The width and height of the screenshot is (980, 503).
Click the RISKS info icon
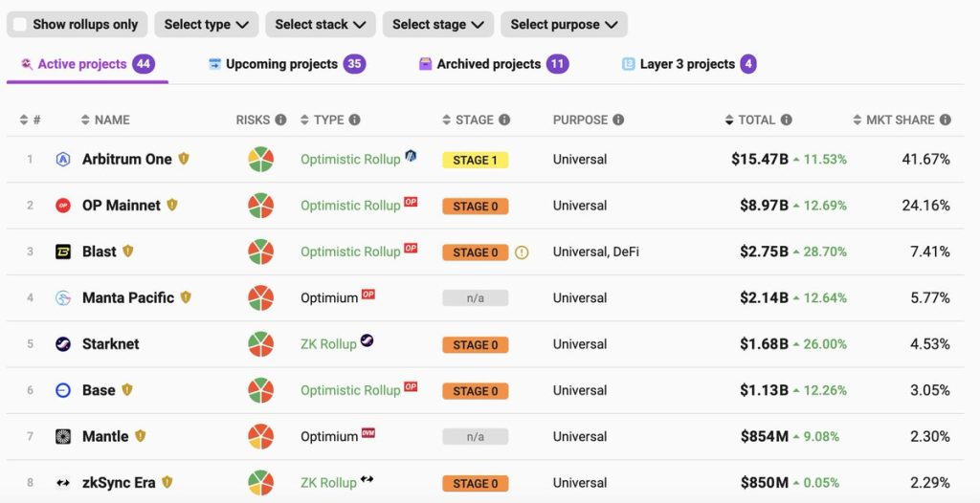[280, 120]
